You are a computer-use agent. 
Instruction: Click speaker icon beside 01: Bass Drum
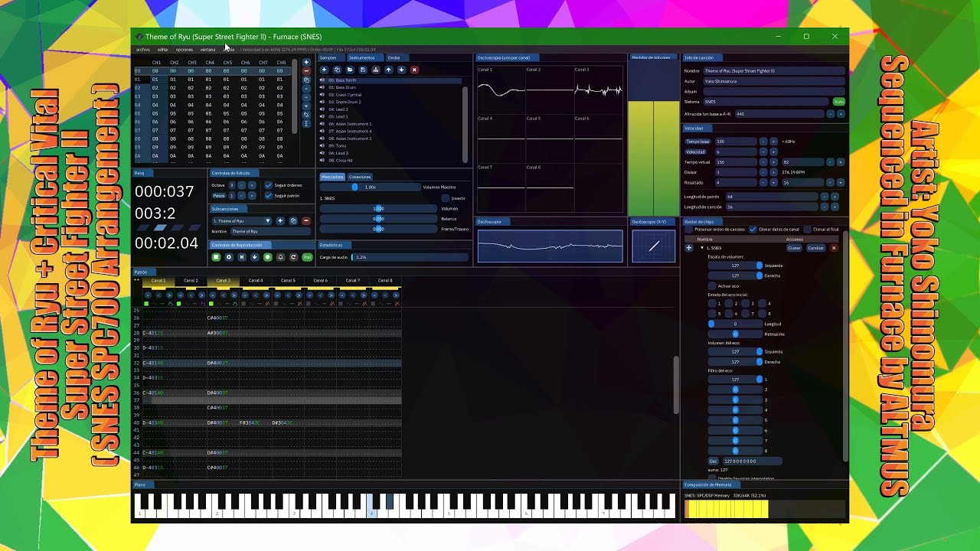pos(322,87)
